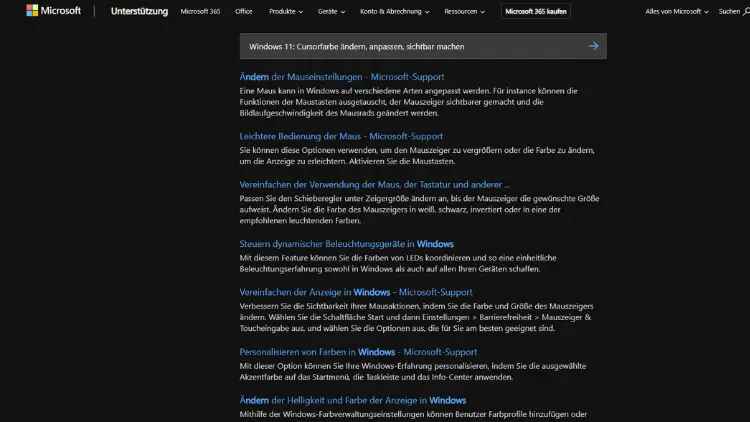Click description starting 'Passen Sie den Schieberegler'
The height and width of the screenshot is (422, 750).
[x=419, y=210]
